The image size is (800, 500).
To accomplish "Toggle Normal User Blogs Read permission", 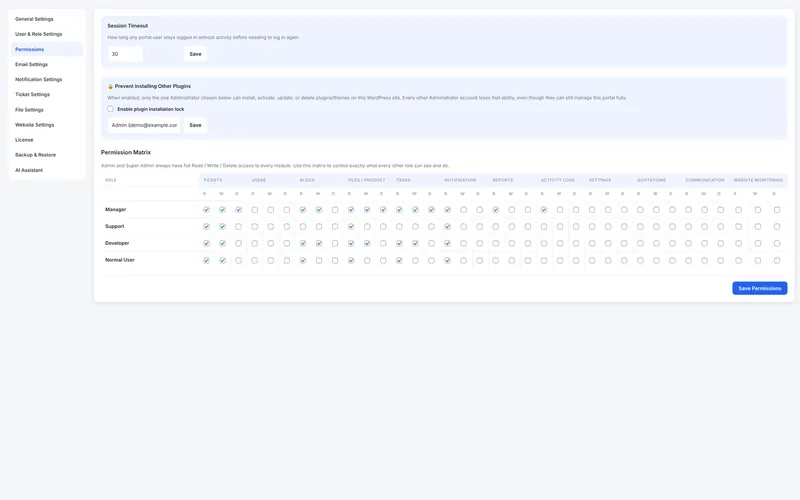I will pos(303,260).
